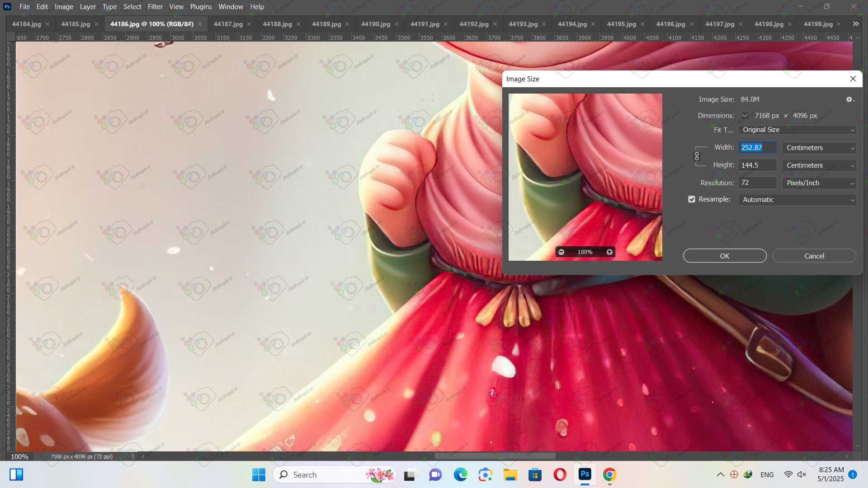Open Google Chrome from taskbar
The image size is (868, 488).
pyautogui.click(x=609, y=474)
